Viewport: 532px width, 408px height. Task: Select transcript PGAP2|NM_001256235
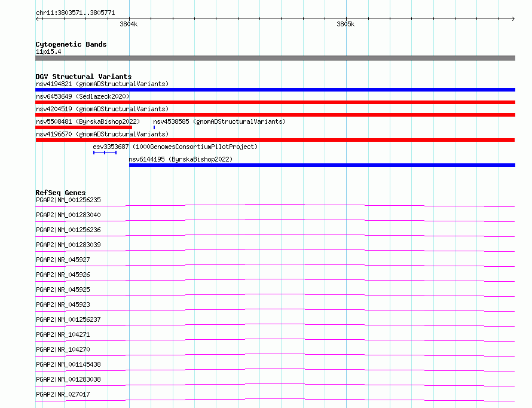click(68, 200)
